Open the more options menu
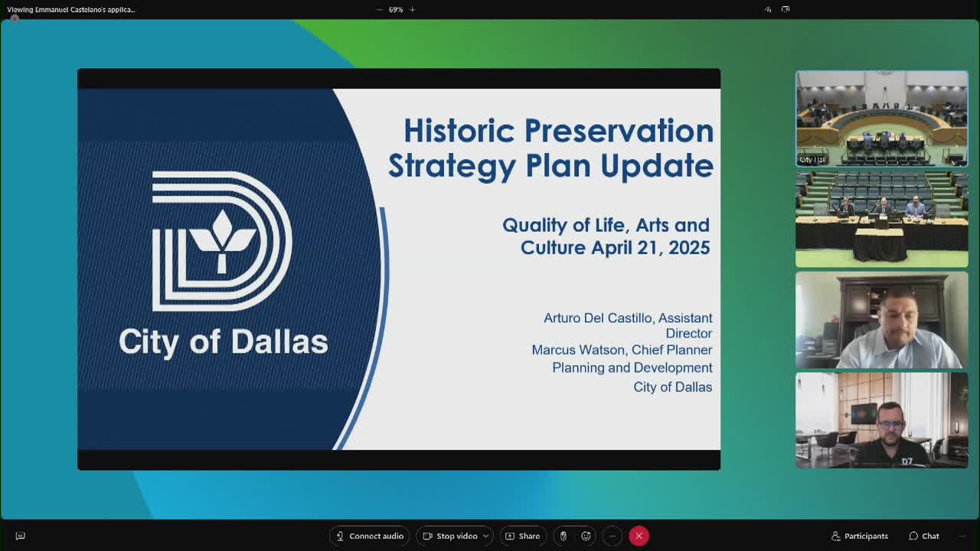The image size is (980, 551). pos(612,536)
